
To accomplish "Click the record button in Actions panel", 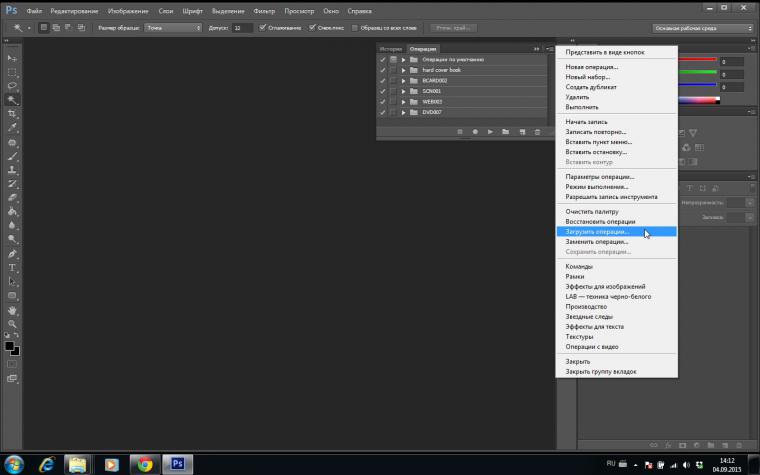I will [x=475, y=132].
